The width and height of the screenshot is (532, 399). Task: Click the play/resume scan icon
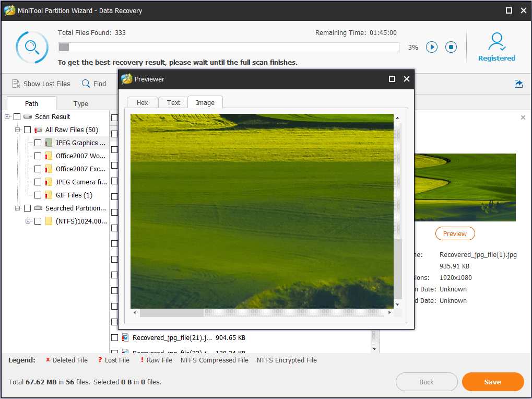point(431,47)
